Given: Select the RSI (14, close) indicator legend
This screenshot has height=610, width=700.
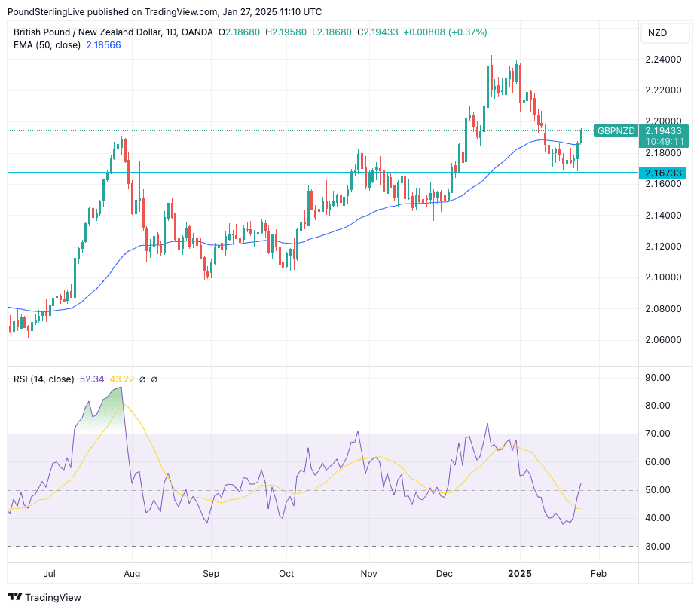Looking at the screenshot, I should click(44, 379).
